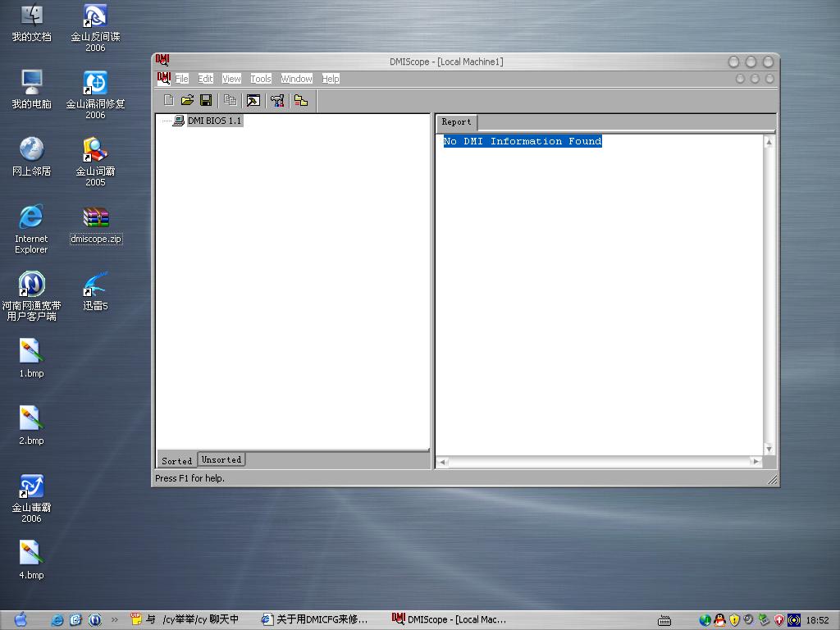
Task: Switch to the Sorted tab
Action: 176,461
